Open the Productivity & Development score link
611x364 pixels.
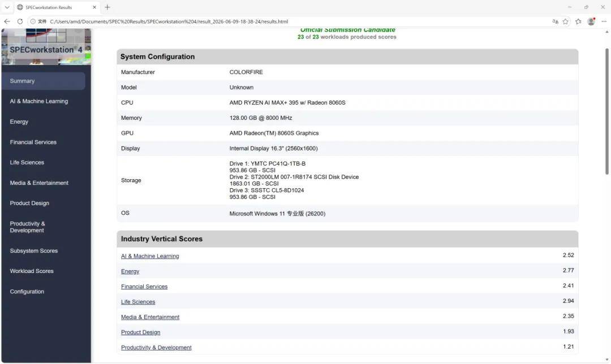coord(156,347)
